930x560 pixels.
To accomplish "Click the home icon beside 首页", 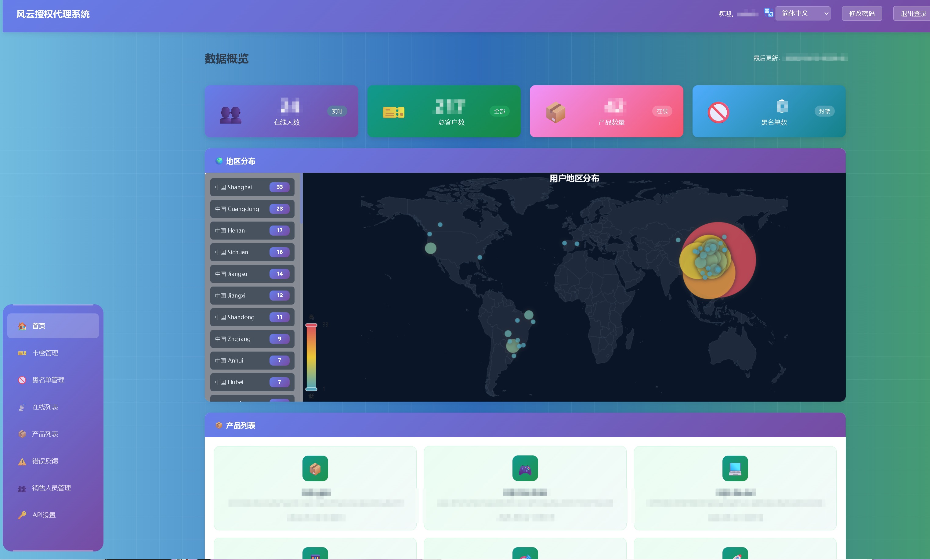I will [x=22, y=326].
